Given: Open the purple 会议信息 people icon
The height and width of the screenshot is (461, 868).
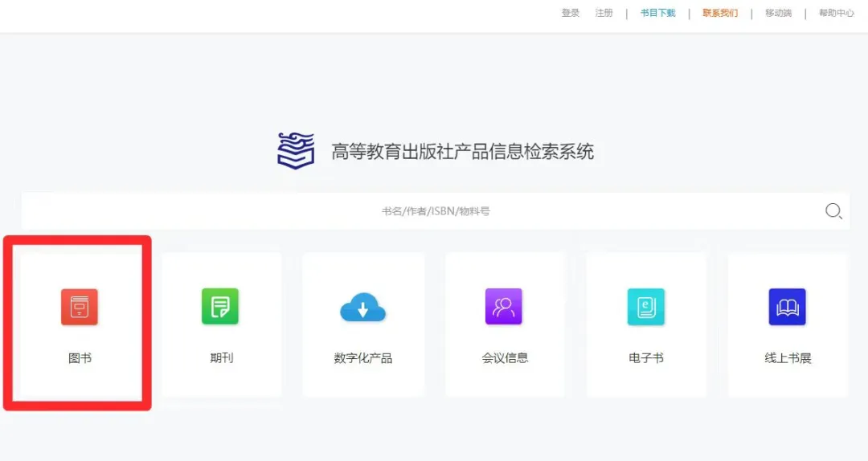Looking at the screenshot, I should (504, 306).
